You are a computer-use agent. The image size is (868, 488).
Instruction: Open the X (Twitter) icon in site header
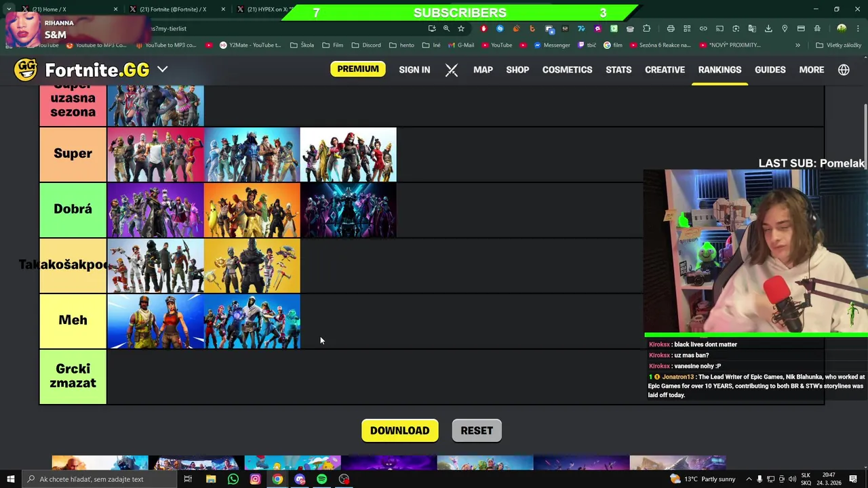click(452, 70)
